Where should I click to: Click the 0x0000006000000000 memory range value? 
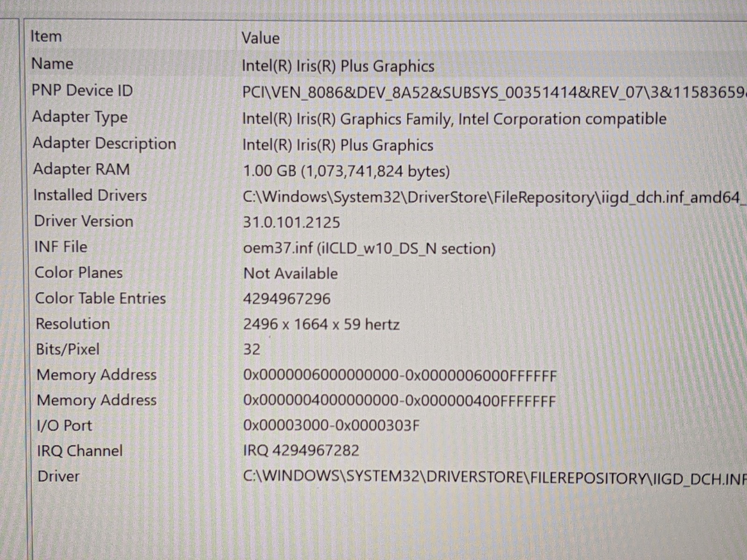(x=400, y=376)
